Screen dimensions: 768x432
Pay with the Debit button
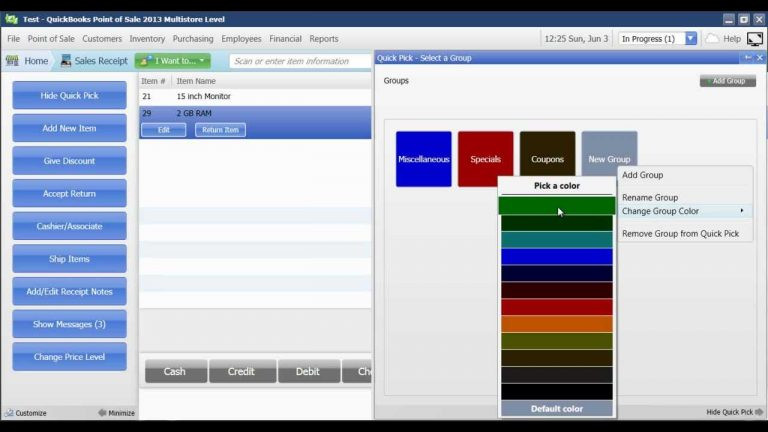(309, 371)
